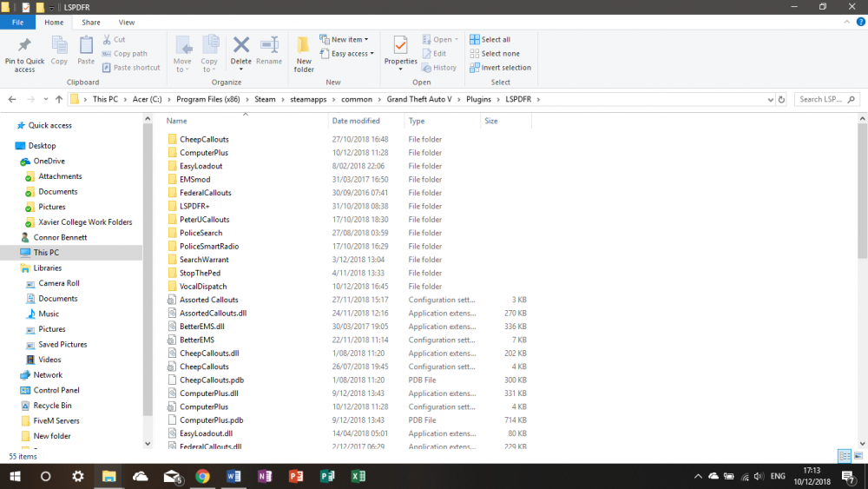
Task: Click the file list vertical scrollbar
Action: tap(862, 191)
